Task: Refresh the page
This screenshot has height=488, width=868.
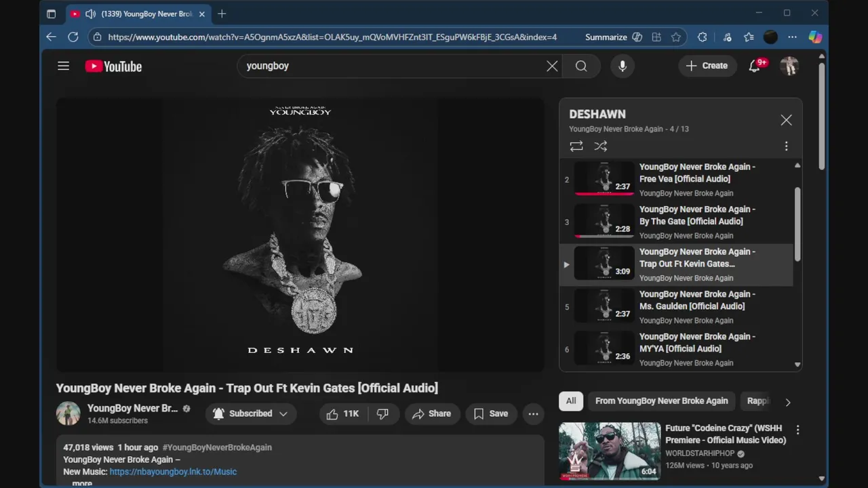Action: pos(73,37)
